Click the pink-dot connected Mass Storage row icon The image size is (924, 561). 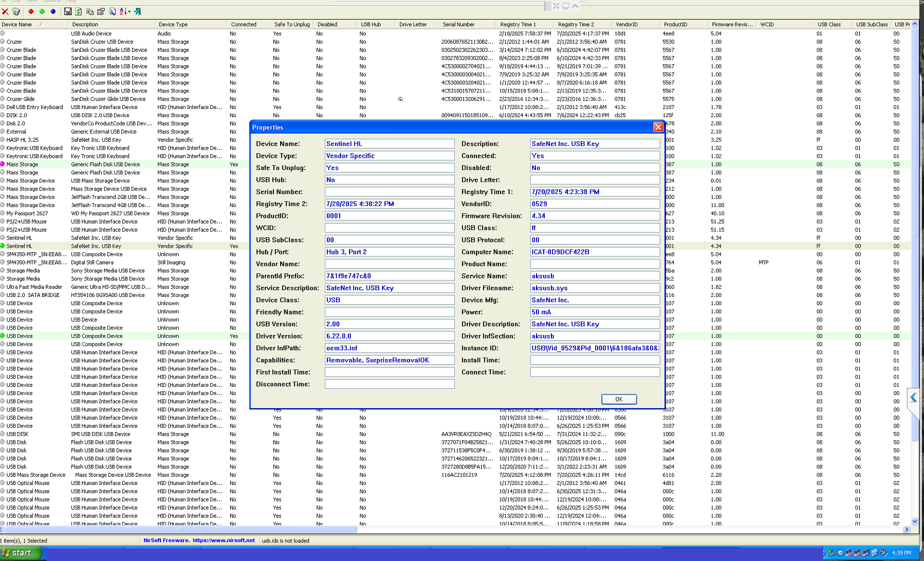click(x=3, y=164)
